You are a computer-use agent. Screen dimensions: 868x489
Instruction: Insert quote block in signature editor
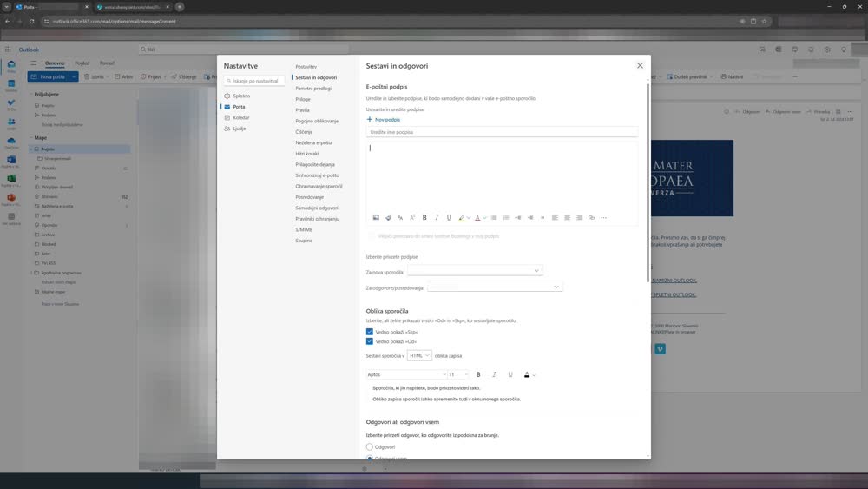click(x=542, y=218)
